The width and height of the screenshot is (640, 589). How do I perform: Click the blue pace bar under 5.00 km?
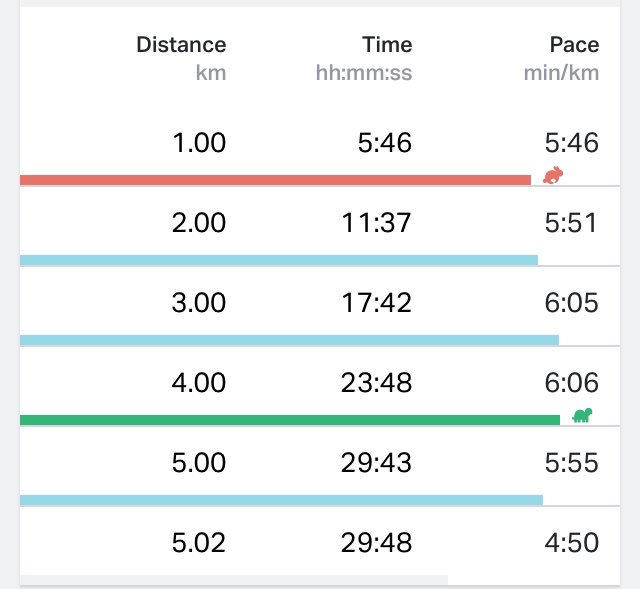[281, 500]
